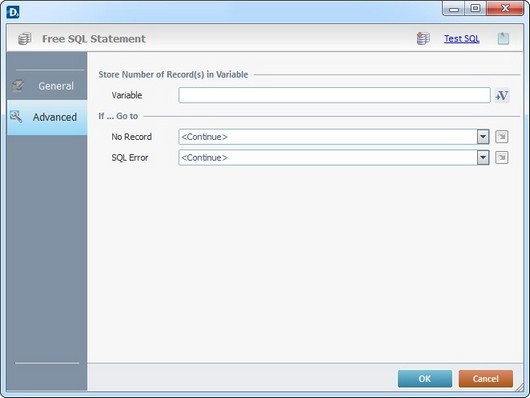Viewport: 530px width, 398px height.
Task: Click the go-to icon beside No Record
Action: [x=502, y=137]
